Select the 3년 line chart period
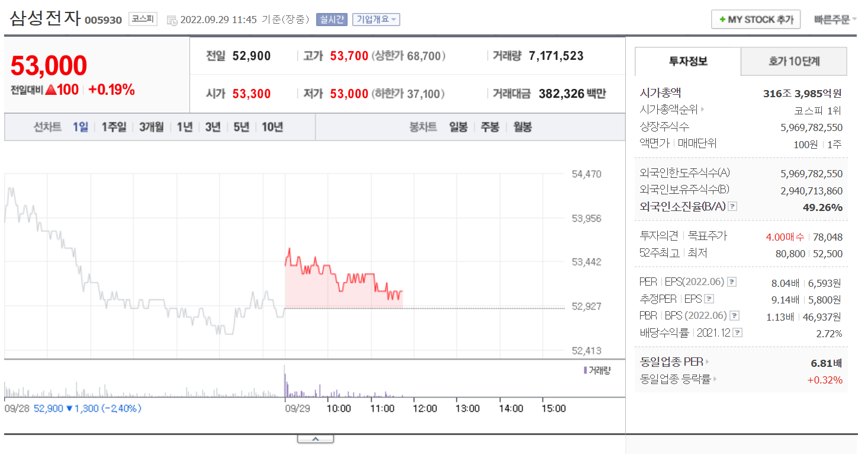The width and height of the screenshot is (868, 454). tap(213, 127)
